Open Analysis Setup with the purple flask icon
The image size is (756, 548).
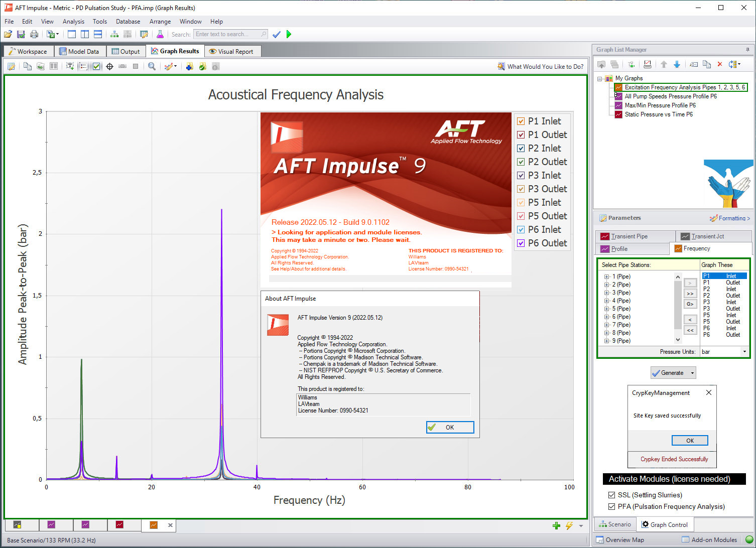coord(160,34)
